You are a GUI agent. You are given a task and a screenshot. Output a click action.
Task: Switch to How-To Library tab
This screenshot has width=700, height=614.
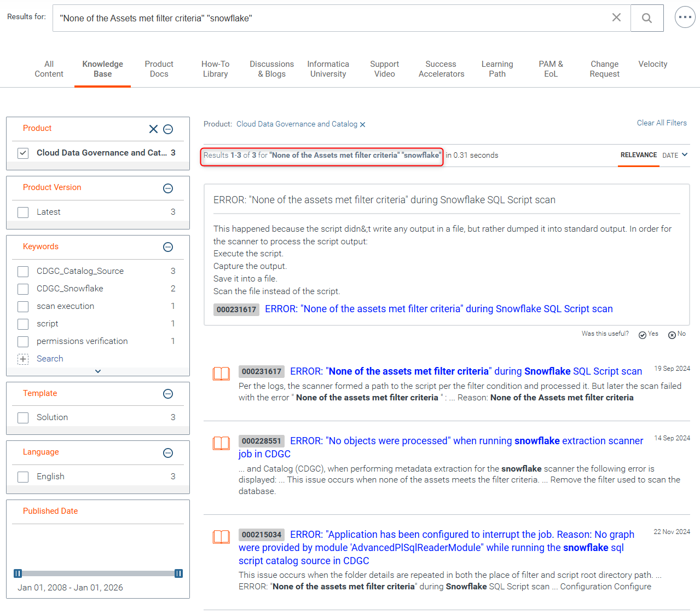pos(215,69)
